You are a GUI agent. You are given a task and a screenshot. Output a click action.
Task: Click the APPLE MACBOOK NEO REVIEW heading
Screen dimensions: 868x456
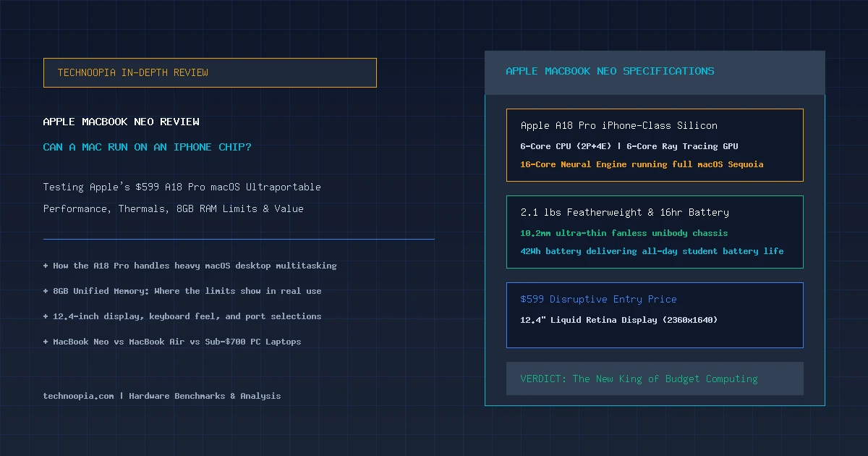(122, 122)
